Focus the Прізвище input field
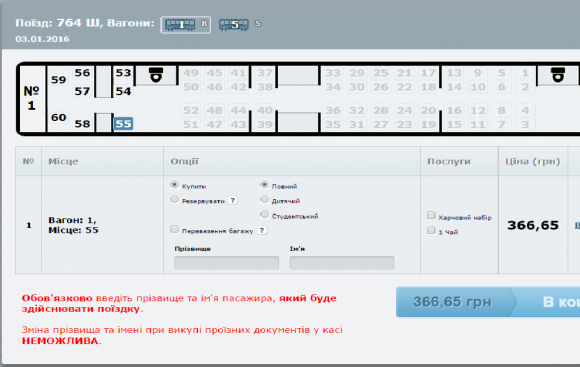This screenshot has width=580, height=367. (x=226, y=263)
